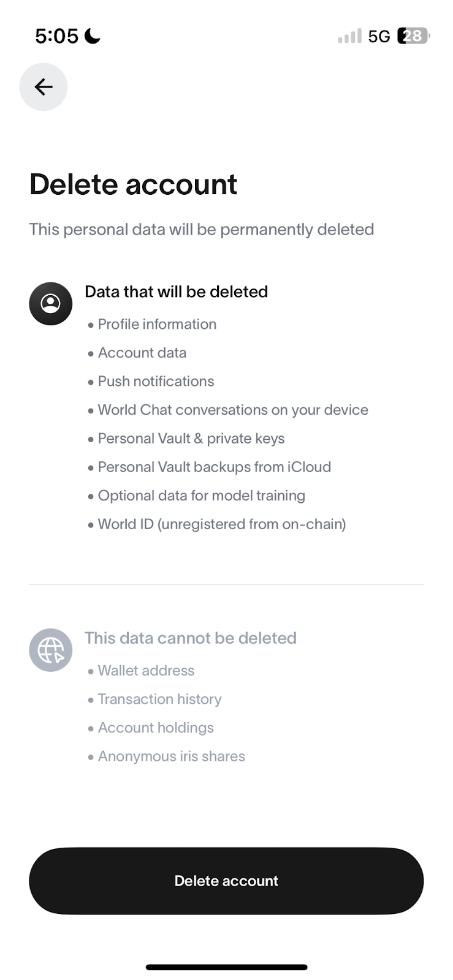Tap the moon focus mode icon
This screenshot has width=453, height=980.
pyautogui.click(x=93, y=36)
